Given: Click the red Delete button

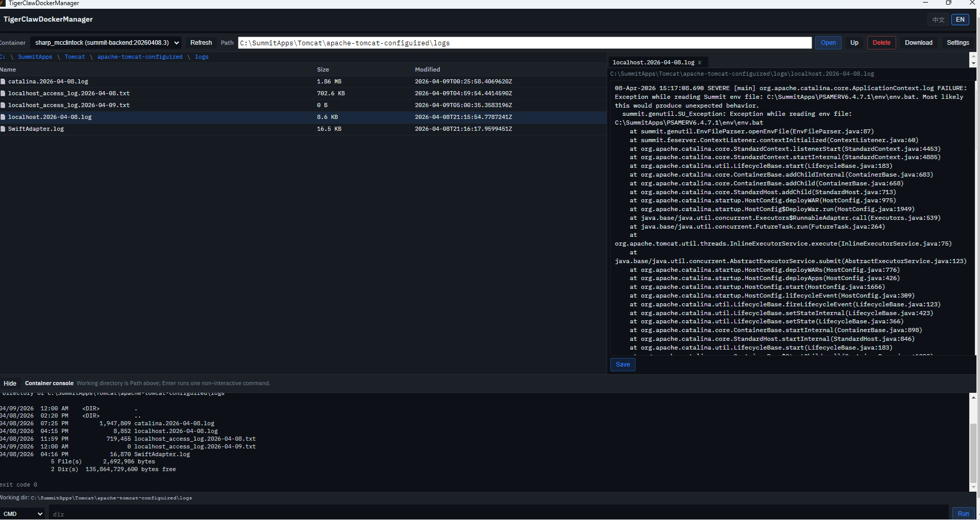Looking at the screenshot, I should click(882, 43).
